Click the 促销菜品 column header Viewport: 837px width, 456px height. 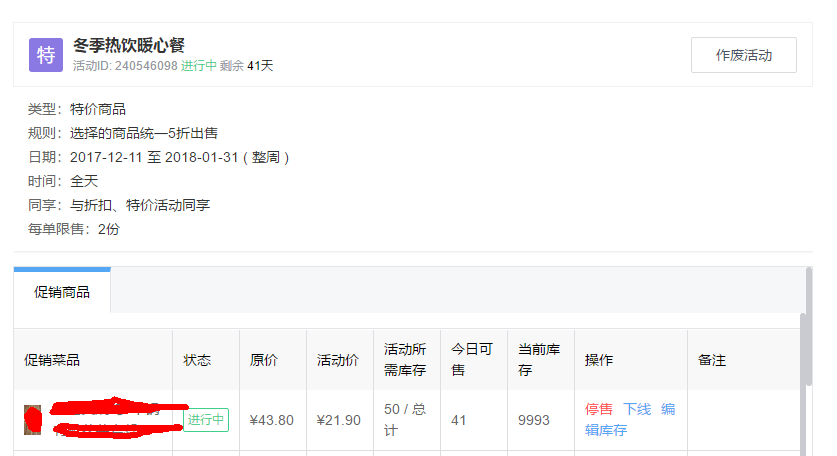tap(52, 360)
